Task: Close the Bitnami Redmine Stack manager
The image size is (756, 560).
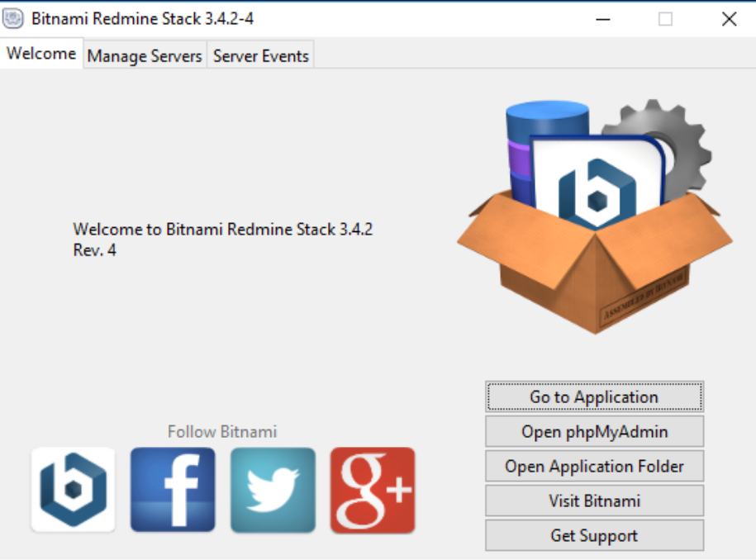Action: coord(729,18)
